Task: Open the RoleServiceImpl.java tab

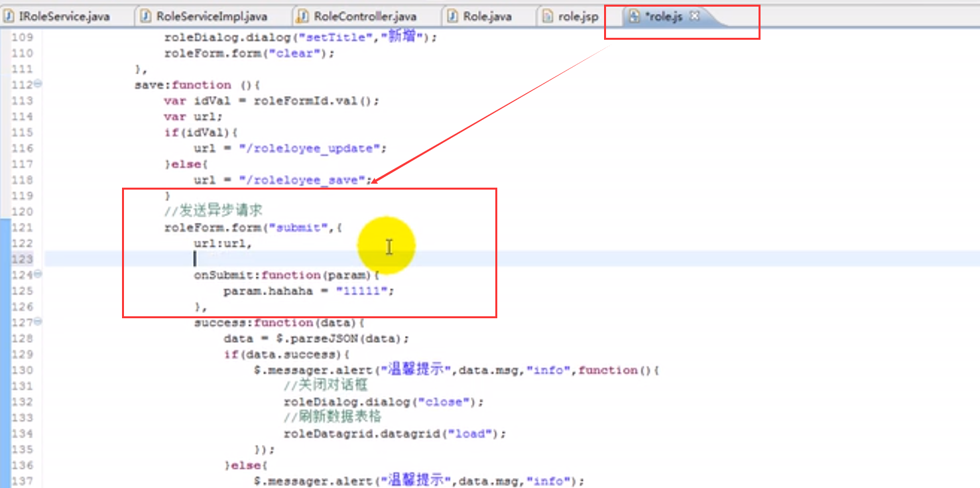Action: click(x=212, y=17)
